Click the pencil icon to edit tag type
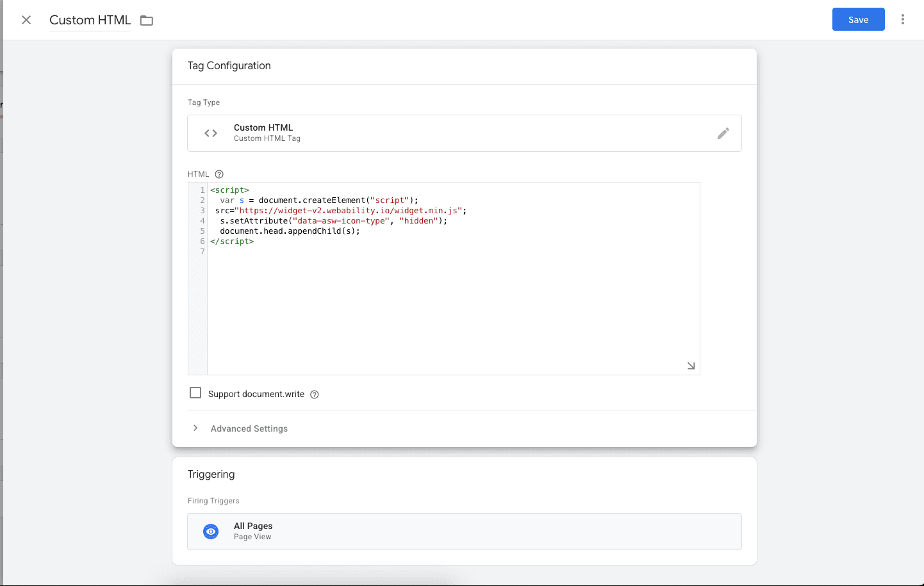The height and width of the screenshot is (586, 924). pyautogui.click(x=723, y=133)
